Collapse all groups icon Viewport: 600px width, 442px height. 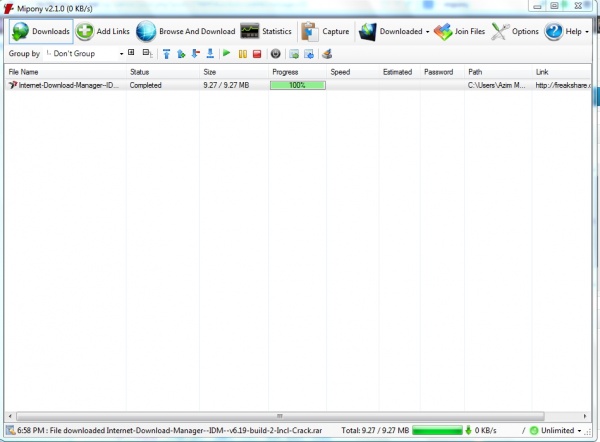pos(147,53)
